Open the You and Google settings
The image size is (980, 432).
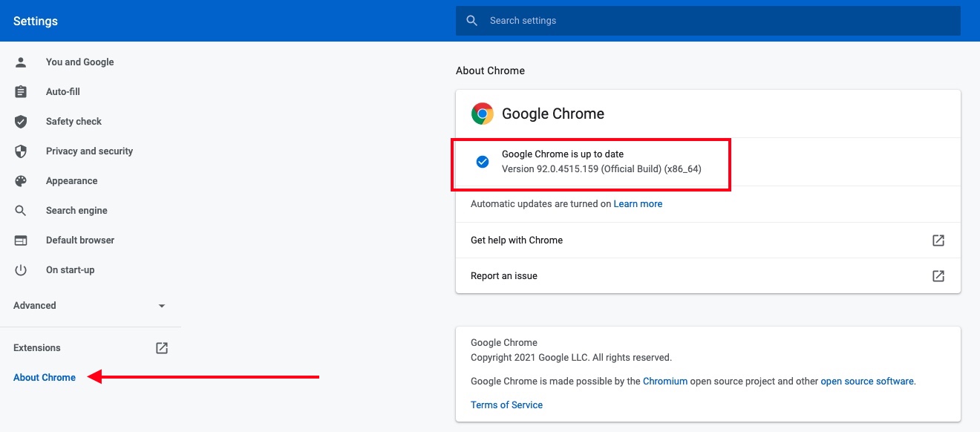[80, 62]
